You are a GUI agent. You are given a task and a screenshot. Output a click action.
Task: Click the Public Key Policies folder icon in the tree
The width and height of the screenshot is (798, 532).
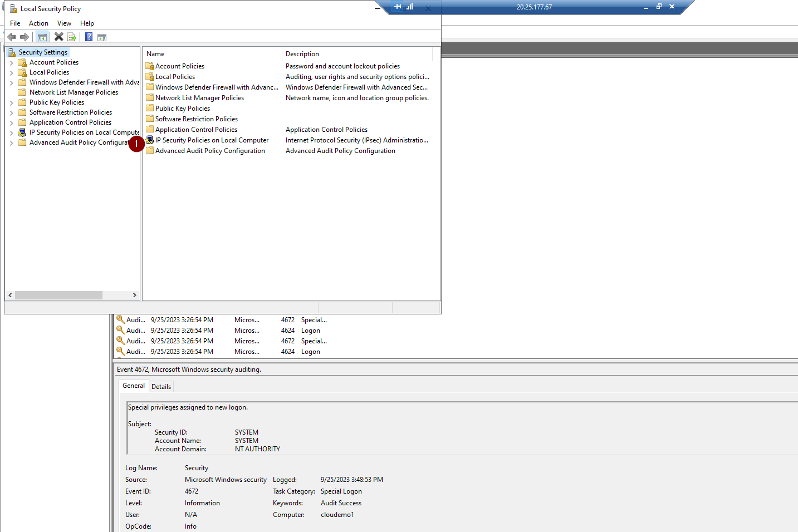[22, 102]
